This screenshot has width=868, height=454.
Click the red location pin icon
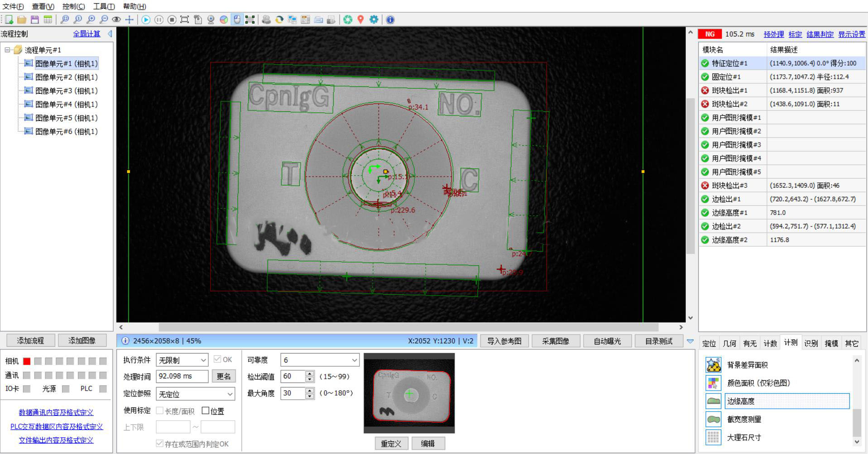tap(360, 19)
